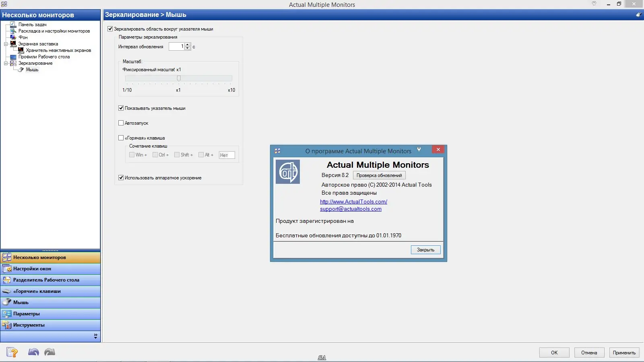Select Профили Рабочего стола in the tree

coord(44,57)
